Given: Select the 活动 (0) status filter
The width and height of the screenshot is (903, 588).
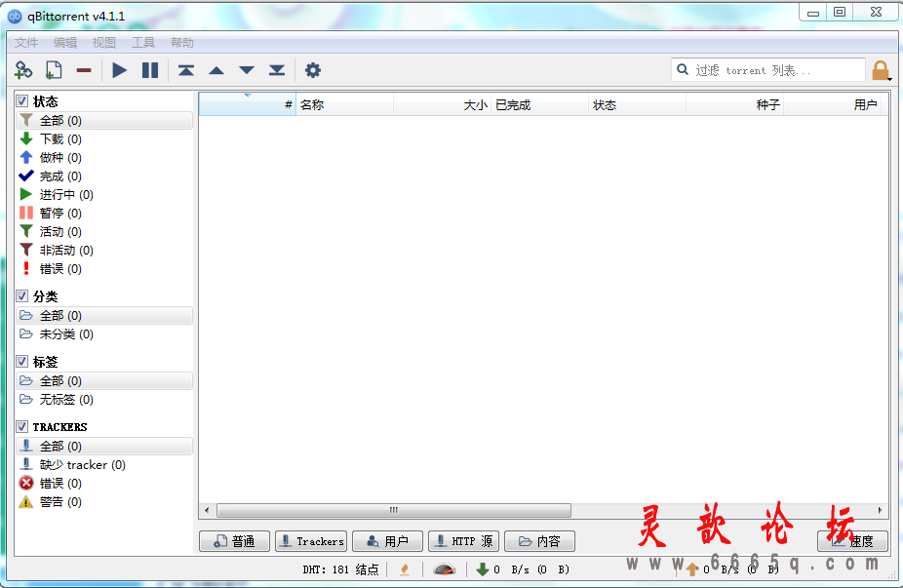Looking at the screenshot, I should coord(104,231).
